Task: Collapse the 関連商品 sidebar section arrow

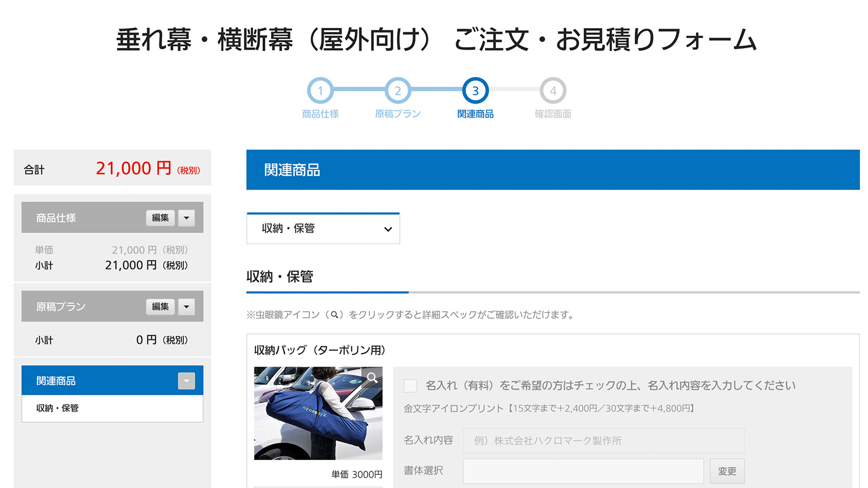Action: 186,381
